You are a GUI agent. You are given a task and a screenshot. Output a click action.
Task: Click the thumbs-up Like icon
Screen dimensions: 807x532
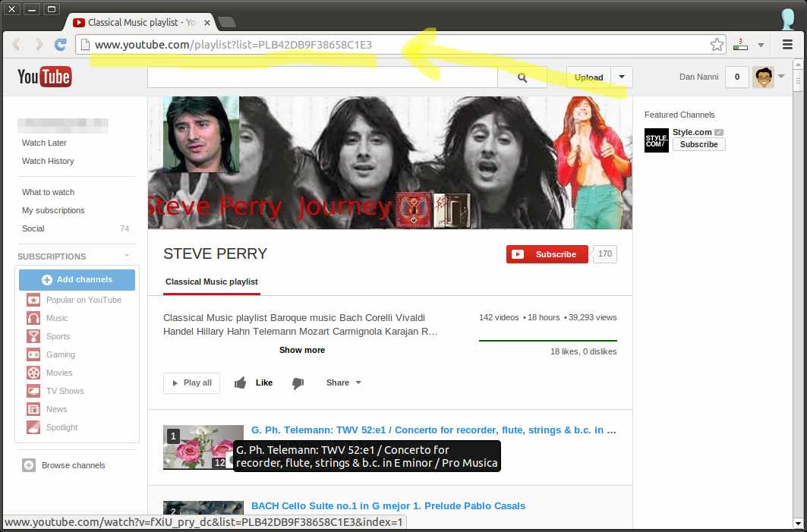coord(241,382)
